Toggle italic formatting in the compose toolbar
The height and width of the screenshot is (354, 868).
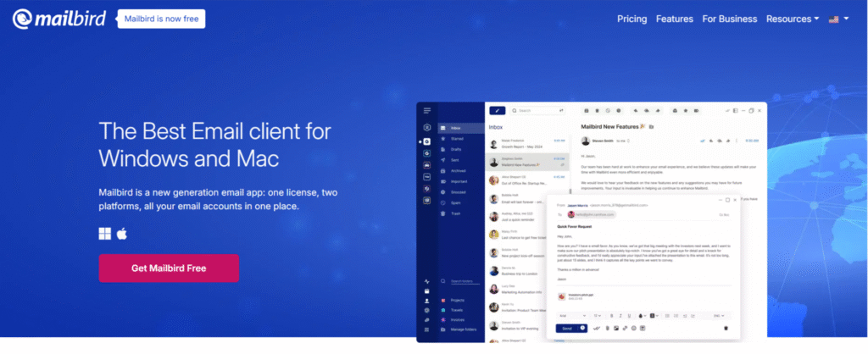point(620,316)
